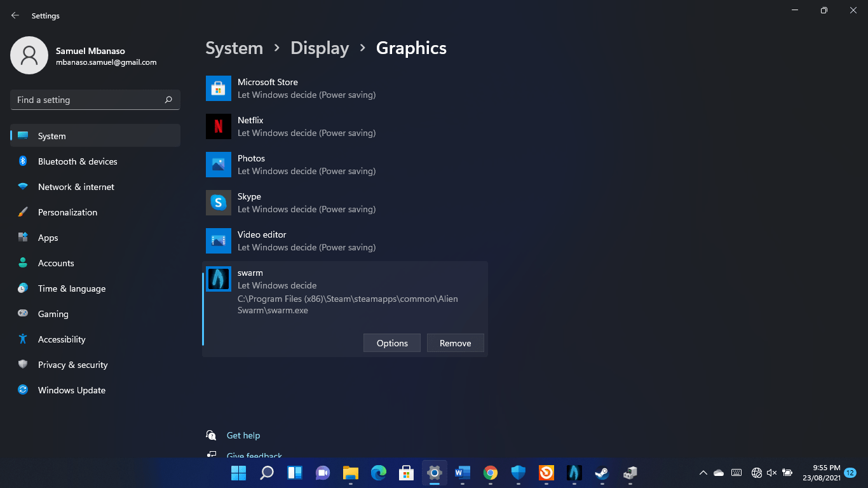Click the search magnifier in Find a setting
This screenshot has height=488, width=868.
pyautogui.click(x=168, y=100)
